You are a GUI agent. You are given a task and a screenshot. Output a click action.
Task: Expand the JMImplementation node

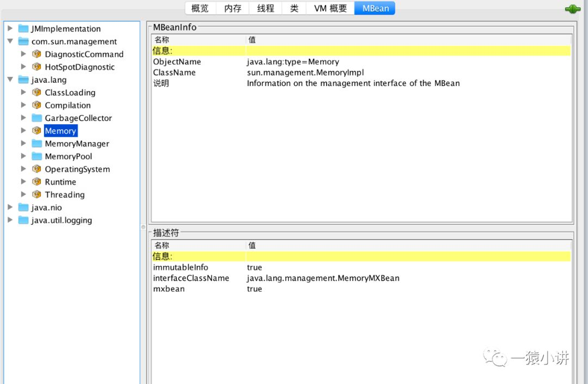point(10,28)
